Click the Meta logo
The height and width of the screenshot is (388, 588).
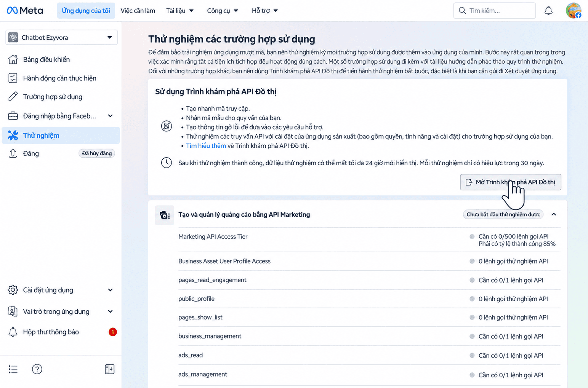pos(25,10)
